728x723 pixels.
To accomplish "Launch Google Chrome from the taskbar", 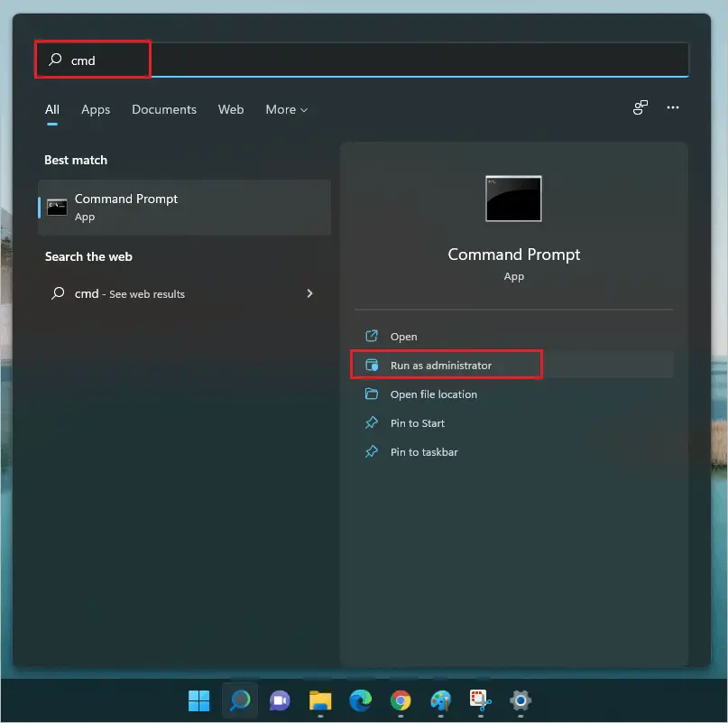I will 401,700.
